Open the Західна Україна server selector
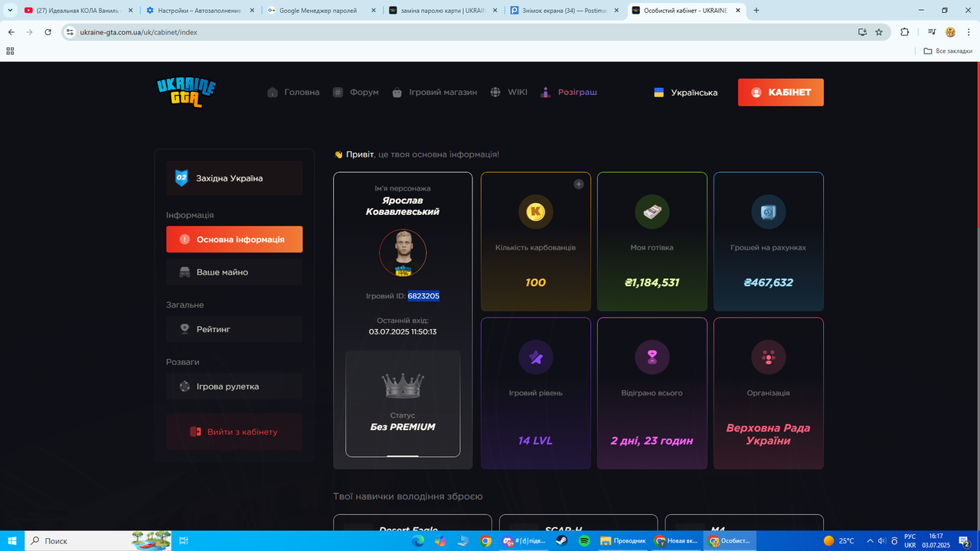Image resolution: width=980 pixels, height=551 pixels. click(x=234, y=178)
